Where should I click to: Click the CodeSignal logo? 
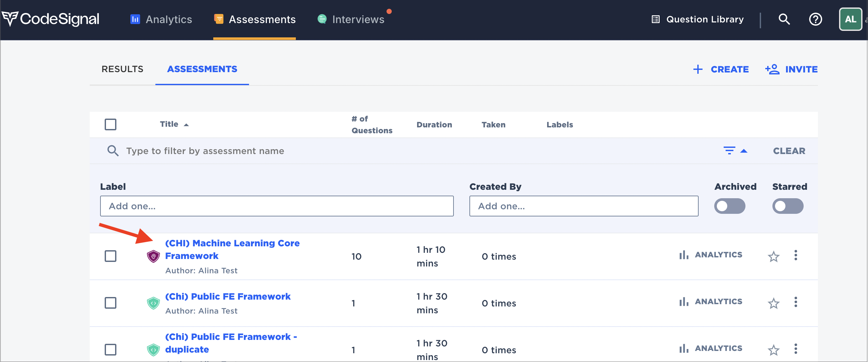click(x=50, y=19)
